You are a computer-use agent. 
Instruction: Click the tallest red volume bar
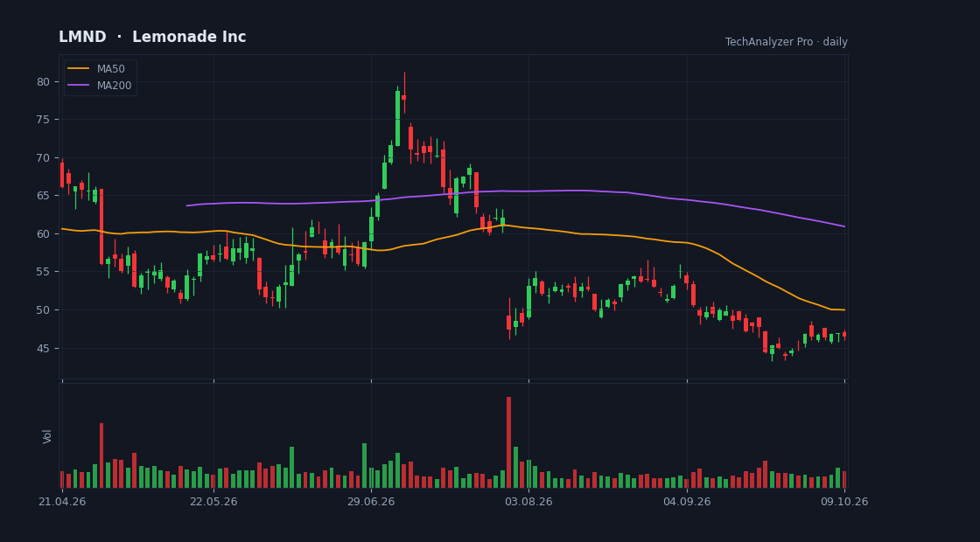tap(508, 442)
